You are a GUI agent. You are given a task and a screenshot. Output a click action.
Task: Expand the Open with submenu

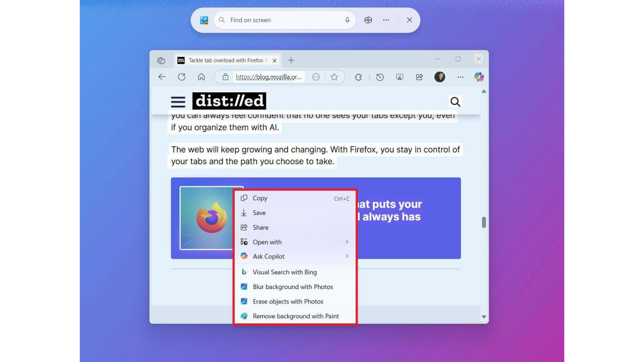point(267,242)
